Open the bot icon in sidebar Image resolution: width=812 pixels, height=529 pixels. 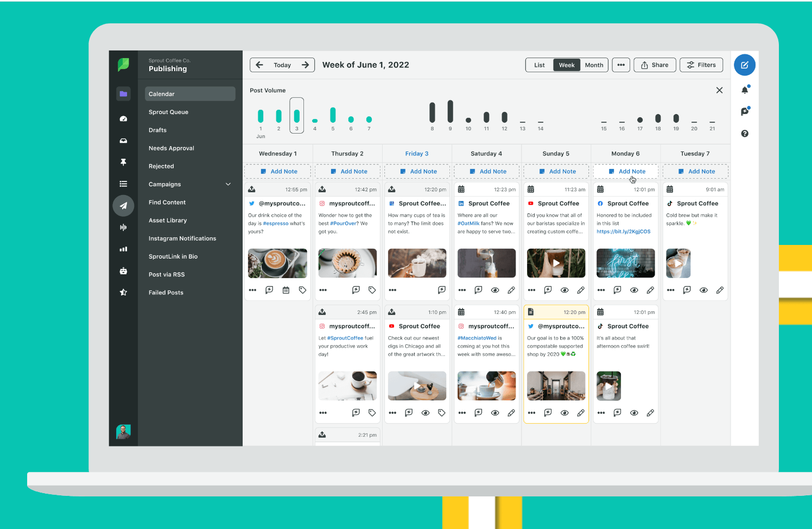tap(123, 270)
